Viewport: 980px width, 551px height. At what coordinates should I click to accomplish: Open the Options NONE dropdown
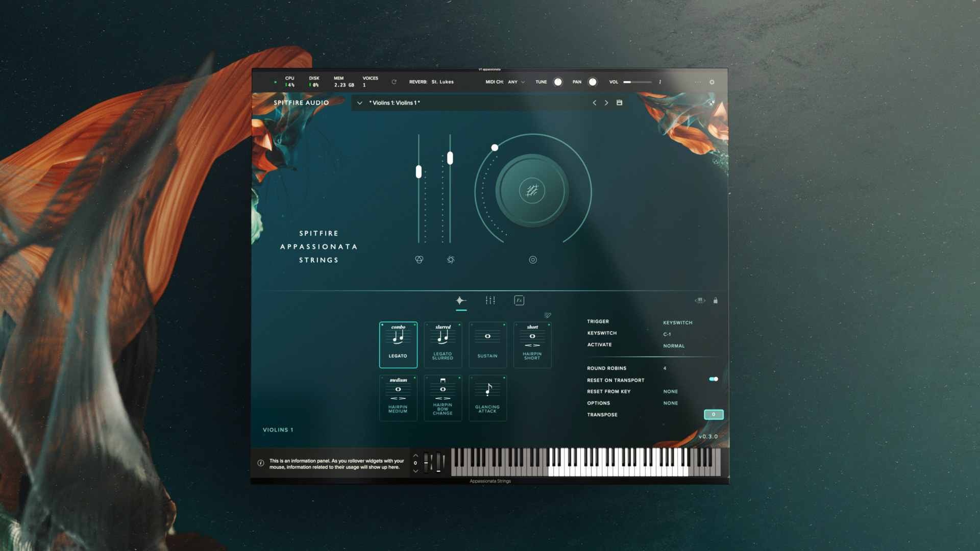click(671, 404)
